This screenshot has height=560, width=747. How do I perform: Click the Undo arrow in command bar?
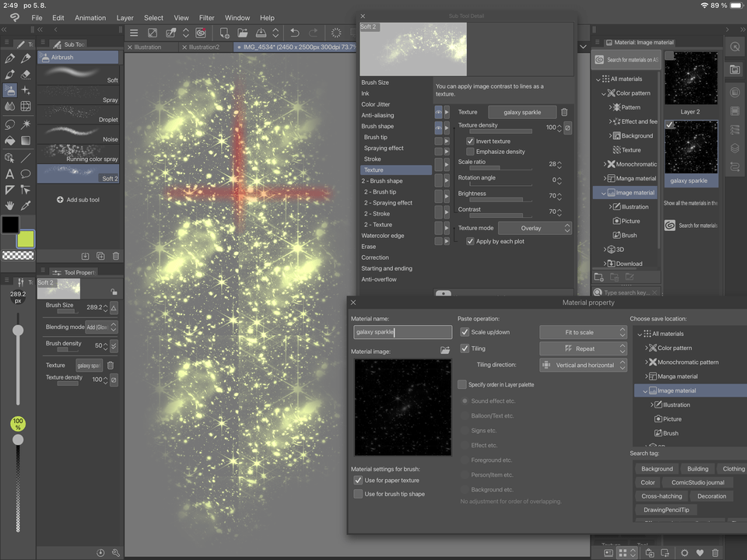pos(295,33)
